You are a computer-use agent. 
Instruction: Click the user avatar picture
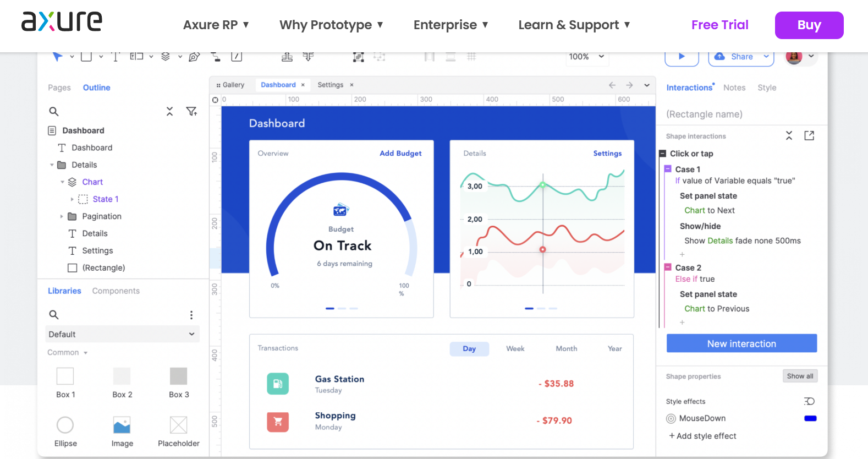794,57
